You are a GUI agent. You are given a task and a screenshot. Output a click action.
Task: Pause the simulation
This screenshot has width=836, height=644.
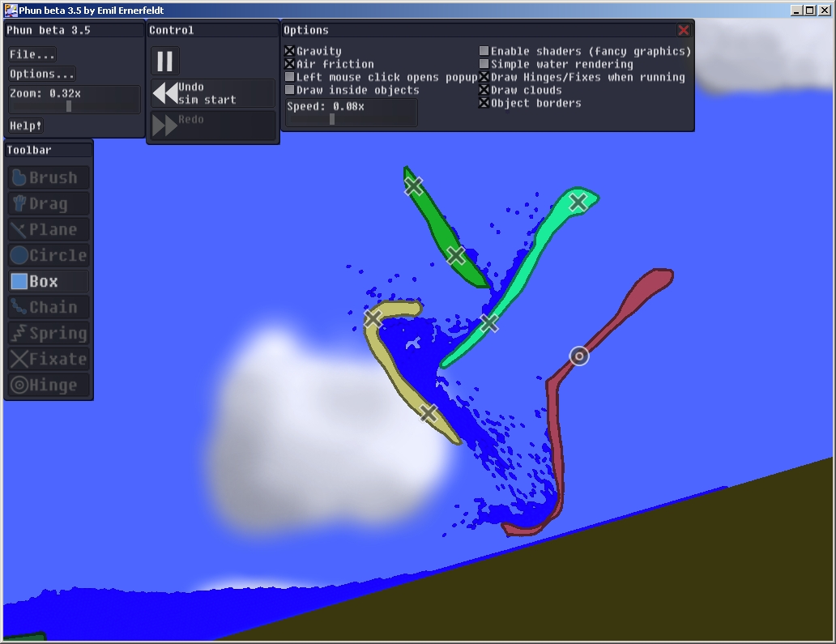pos(165,62)
